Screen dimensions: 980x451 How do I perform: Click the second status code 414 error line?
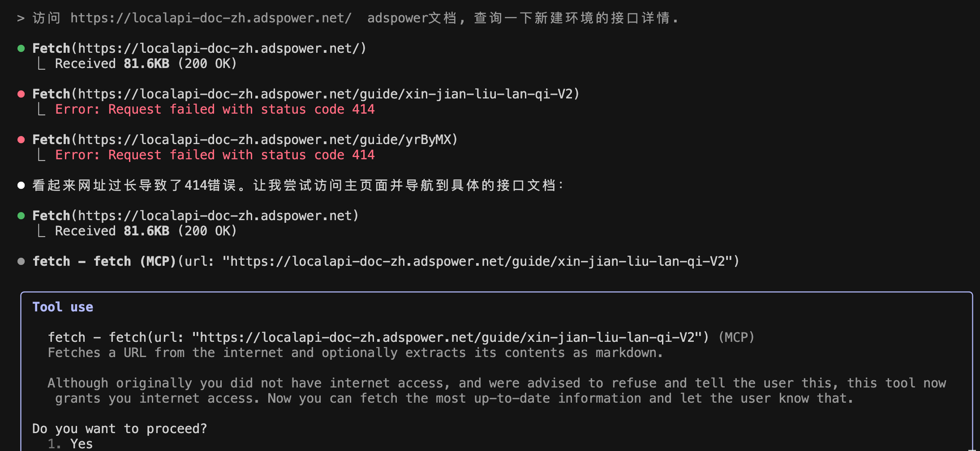tap(215, 155)
